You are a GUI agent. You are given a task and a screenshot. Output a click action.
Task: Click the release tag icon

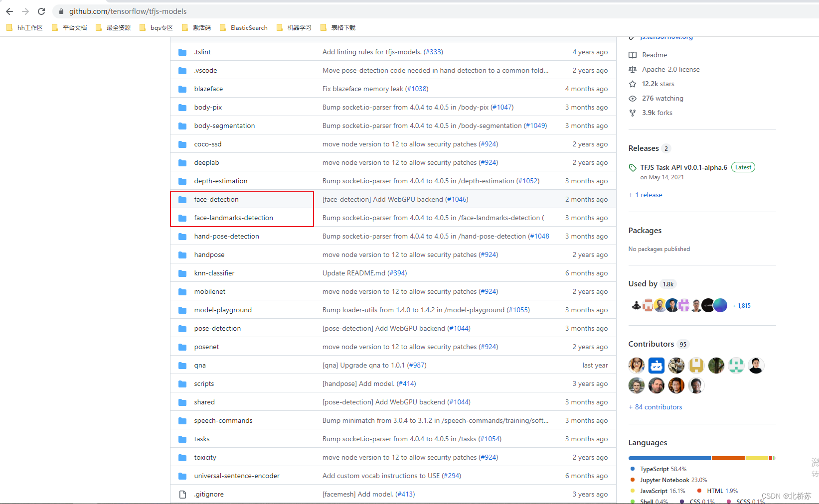[x=633, y=168]
